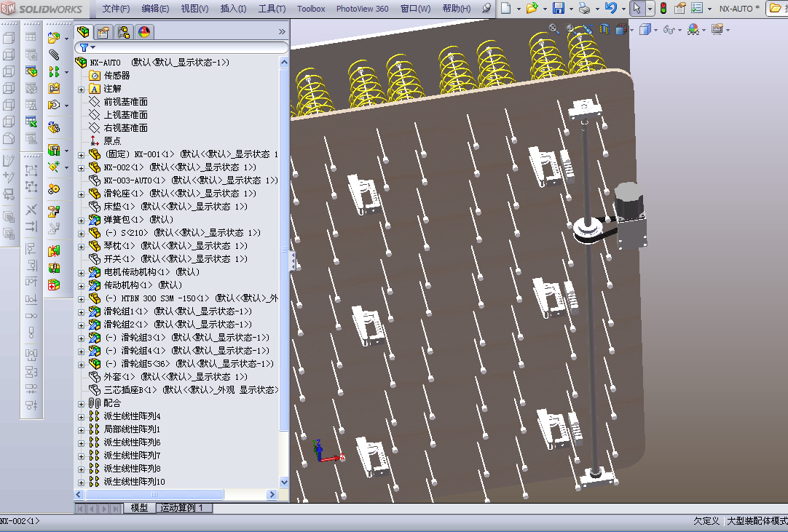Viewport: 788px width, 532px height.
Task: Click the Assembly Features icon
Action: coord(54,150)
